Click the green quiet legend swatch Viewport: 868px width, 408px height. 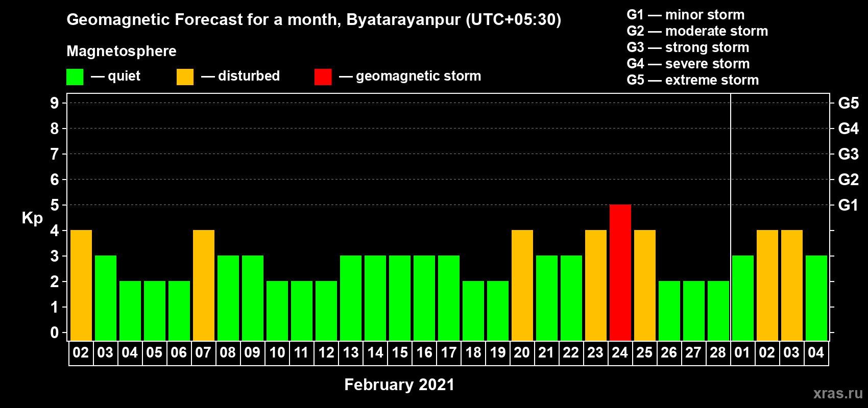point(75,77)
